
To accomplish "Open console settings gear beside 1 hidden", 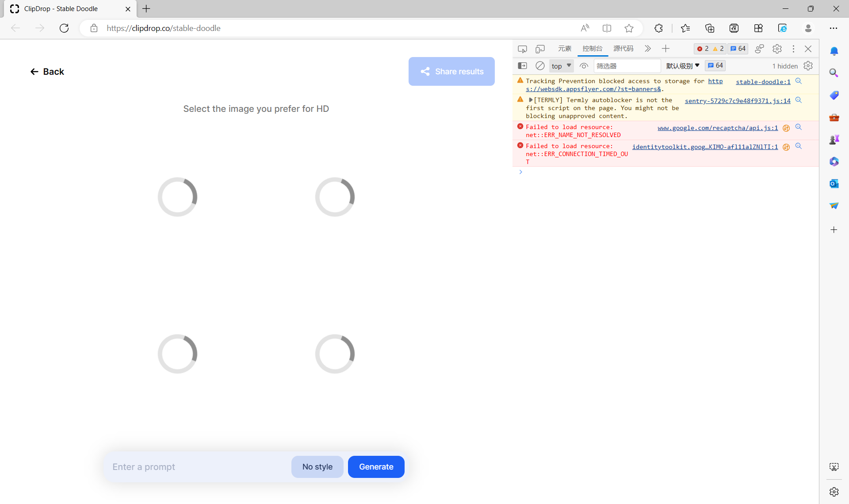I will pos(808,66).
